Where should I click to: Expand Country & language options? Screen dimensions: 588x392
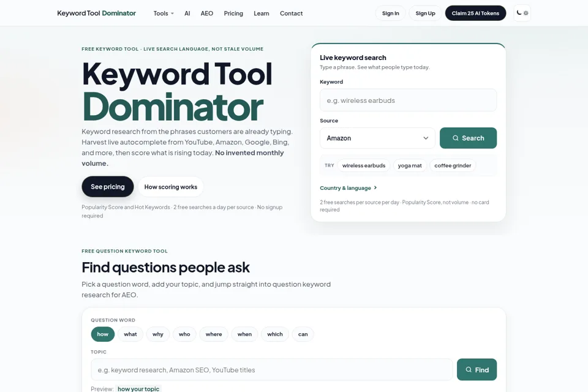[x=348, y=188]
